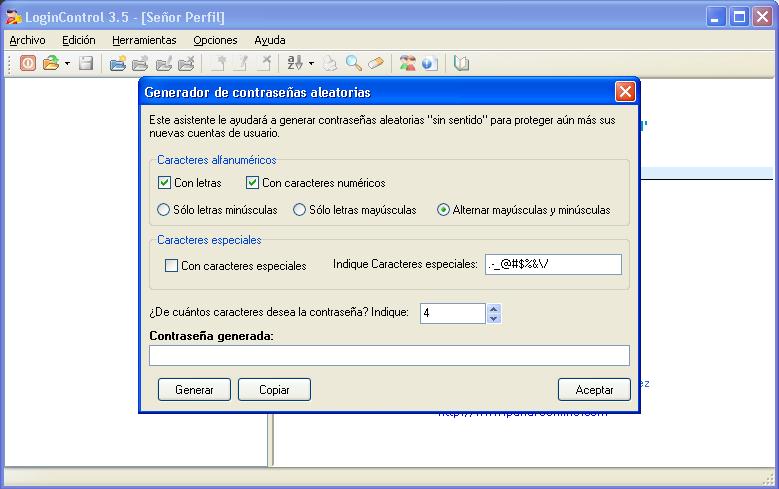Click the Copiar button
The width and height of the screenshot is (779, 489).
pos(274,390)
